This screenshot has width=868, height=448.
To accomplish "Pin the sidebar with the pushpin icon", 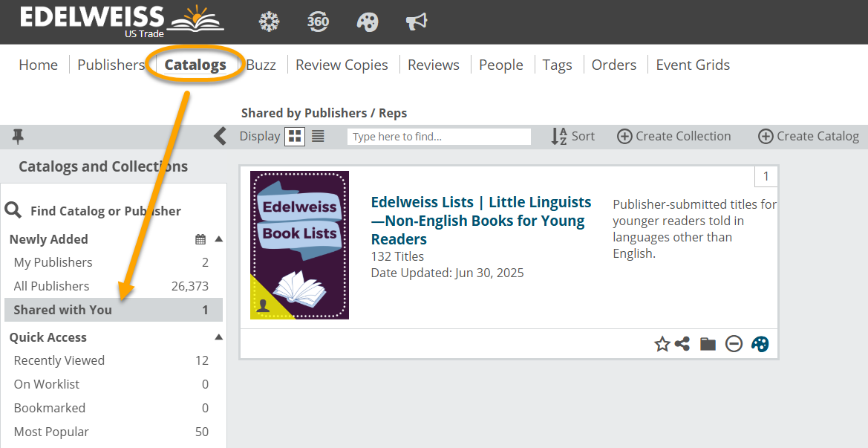I will click(18, 136).
